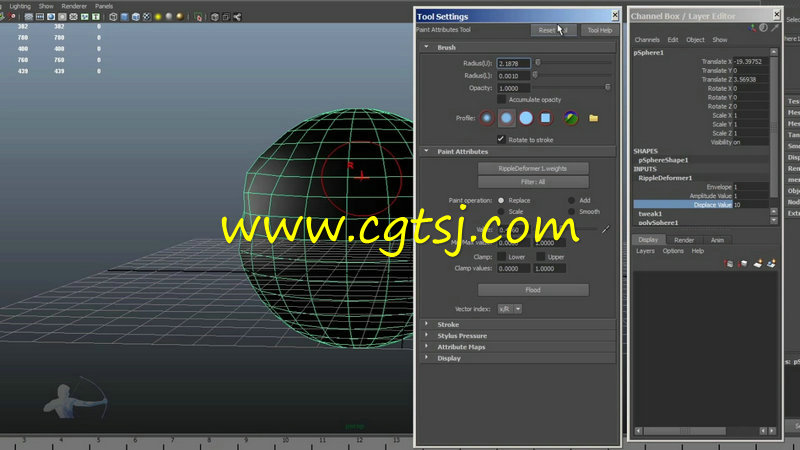Screen dimensions: 800x450
Task: Toggle safe action icon in viewport toolbar
Action: pos(85,17)
